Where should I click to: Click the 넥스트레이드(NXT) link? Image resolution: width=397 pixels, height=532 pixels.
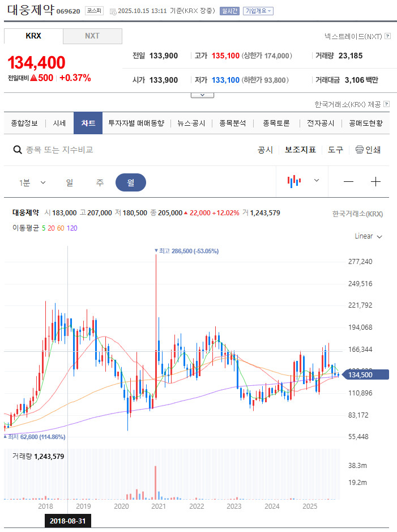point(353,36)
